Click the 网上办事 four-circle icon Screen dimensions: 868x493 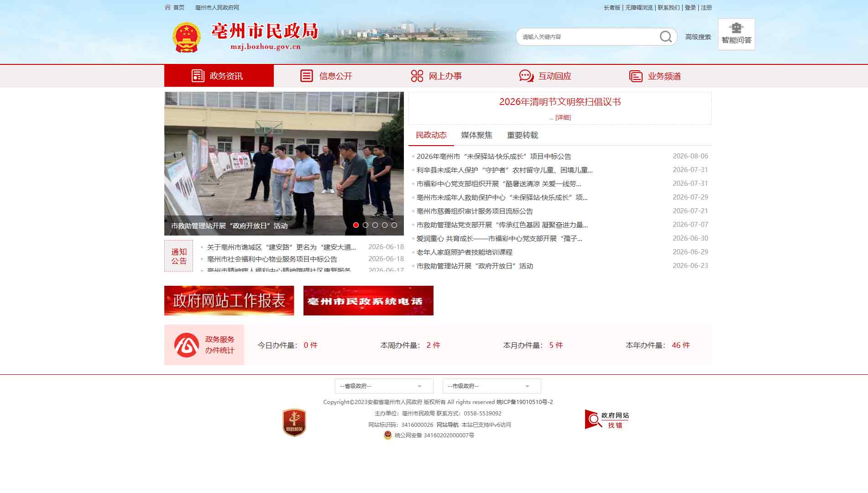click(417, 76)
